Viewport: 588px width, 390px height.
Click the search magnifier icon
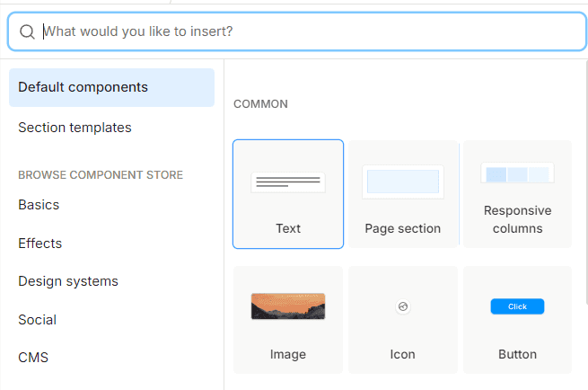tap(27, 32)
